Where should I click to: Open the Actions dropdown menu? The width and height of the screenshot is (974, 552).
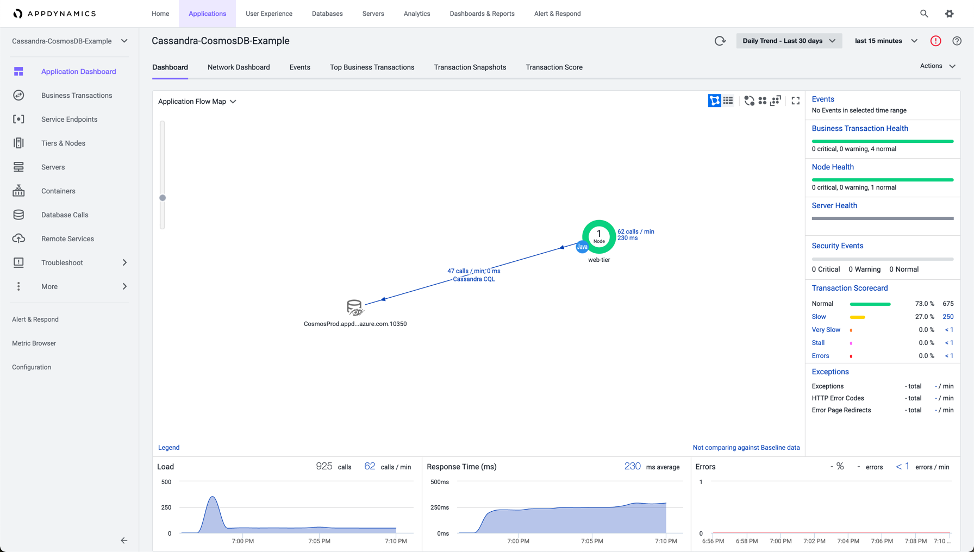(937, 66)
